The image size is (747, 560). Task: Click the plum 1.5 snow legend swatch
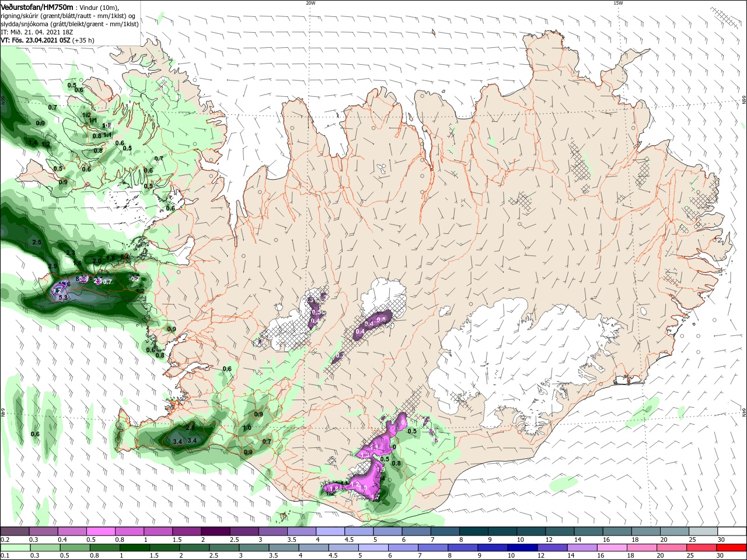coord(186,531)
